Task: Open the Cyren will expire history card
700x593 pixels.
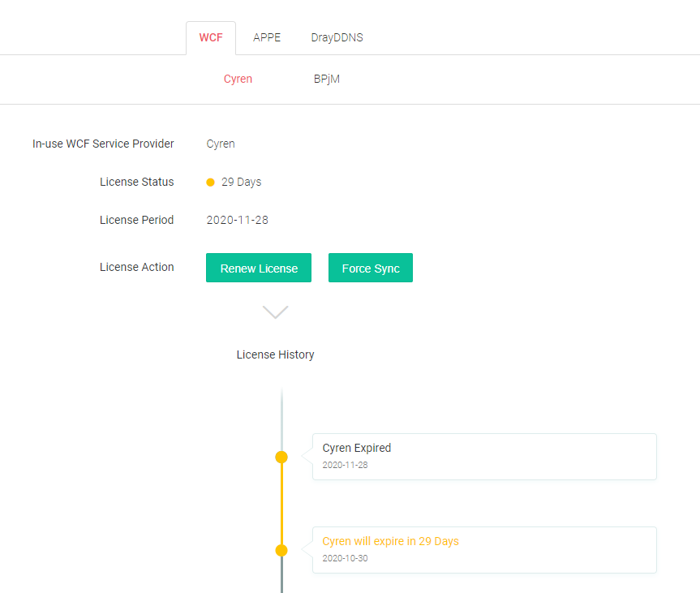Action: [484, 550]
